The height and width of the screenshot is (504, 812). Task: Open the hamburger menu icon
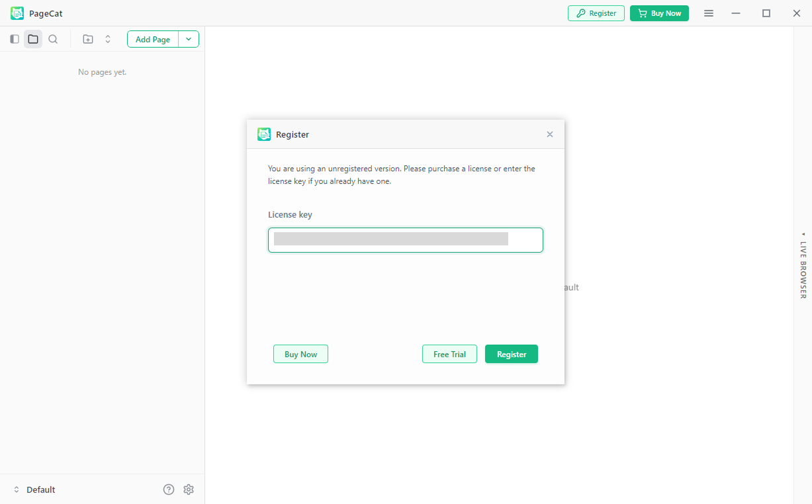click(709, 13)
